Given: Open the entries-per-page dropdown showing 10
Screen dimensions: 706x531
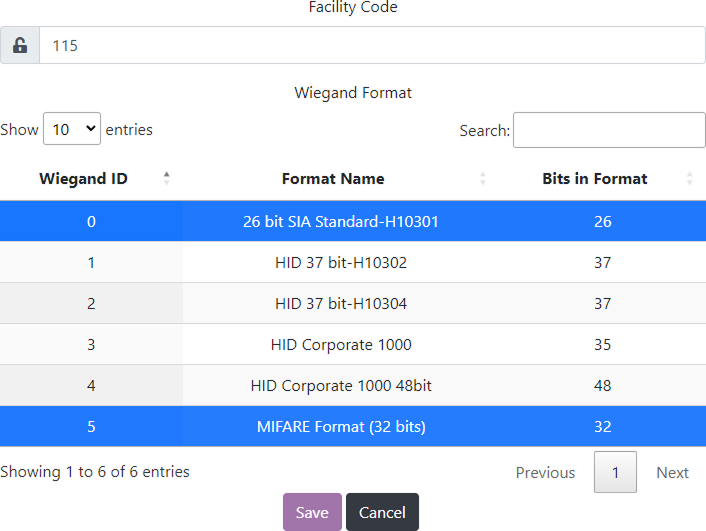Looking at the screenshot, I should [72, 129].
